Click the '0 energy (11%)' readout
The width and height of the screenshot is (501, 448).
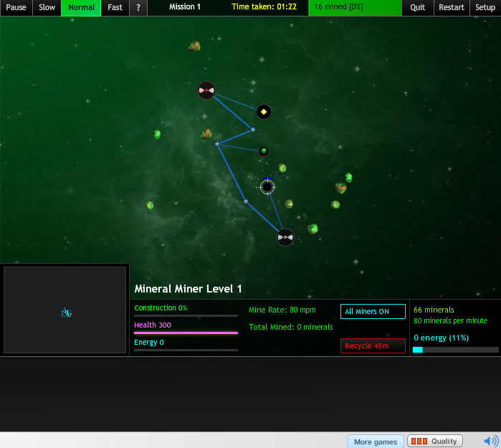(x=441, y=338)
